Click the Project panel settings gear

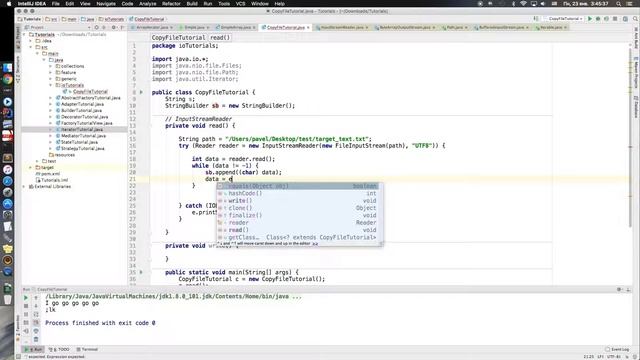point(114,27)
